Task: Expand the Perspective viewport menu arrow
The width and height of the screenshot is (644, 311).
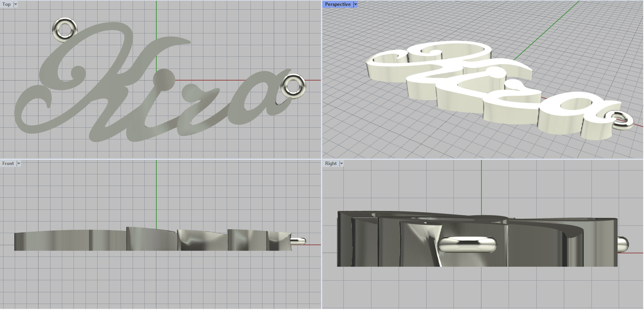Action: [355, 4]
